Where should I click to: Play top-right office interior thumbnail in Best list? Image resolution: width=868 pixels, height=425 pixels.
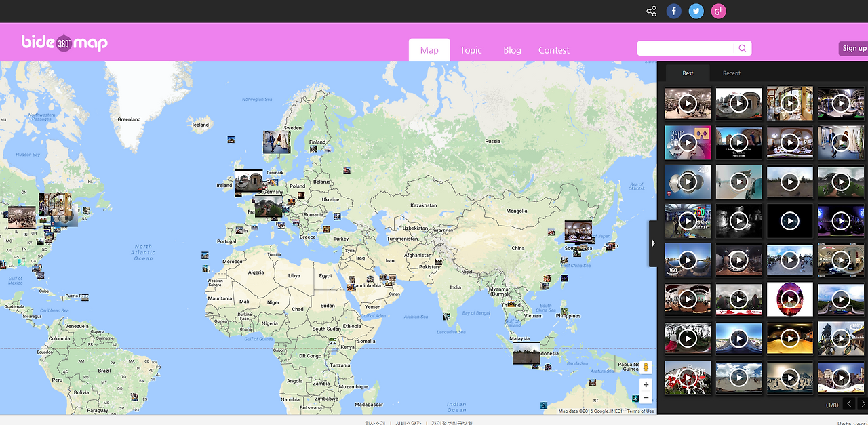click(841, 104)
